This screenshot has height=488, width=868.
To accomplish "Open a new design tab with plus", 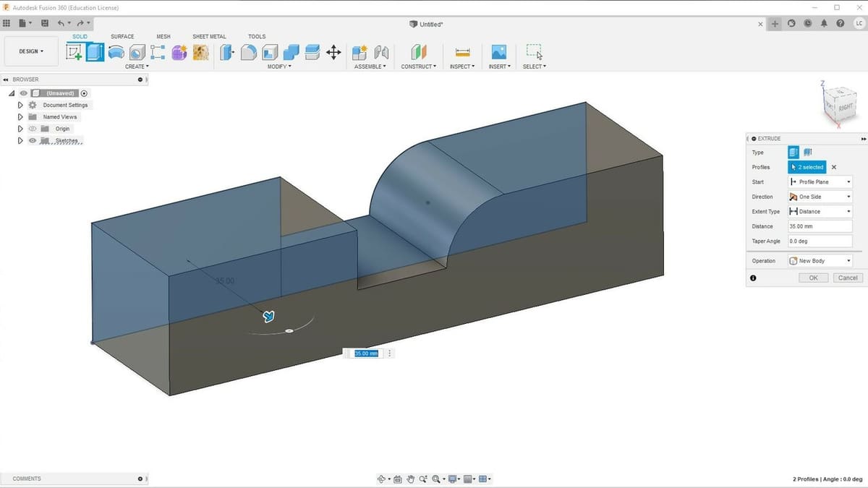I will [775, 23].
